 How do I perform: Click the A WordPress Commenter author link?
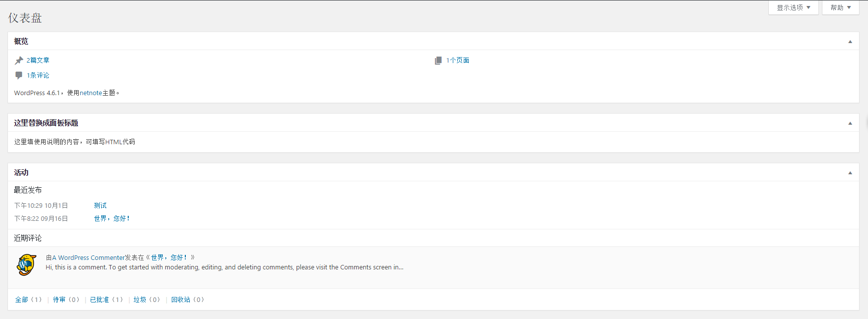click(88, 257)
